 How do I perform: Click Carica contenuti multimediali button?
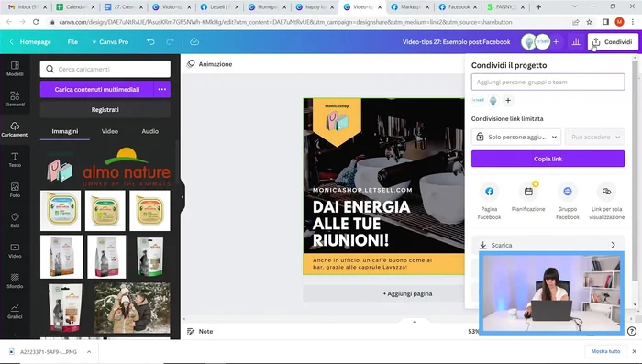click(97, 89)
